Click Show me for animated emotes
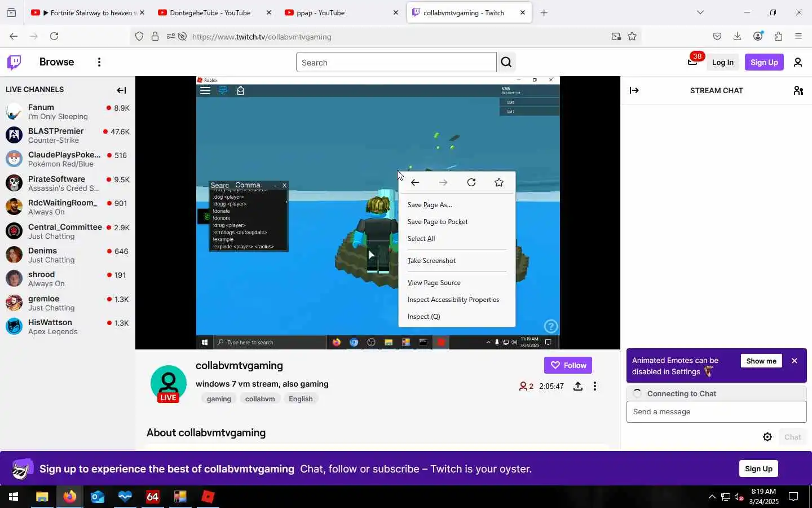 pyautogui.click(x=761, y=361)
